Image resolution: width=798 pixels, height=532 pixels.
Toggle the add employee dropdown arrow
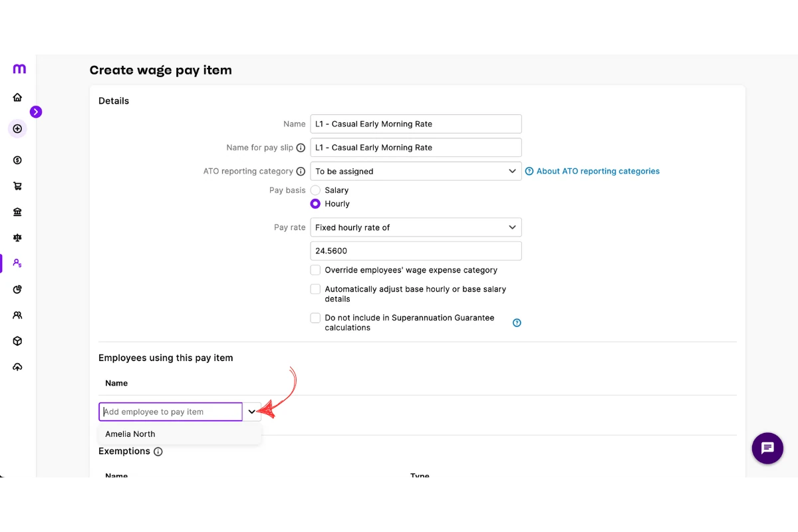(x=251, y=412)
